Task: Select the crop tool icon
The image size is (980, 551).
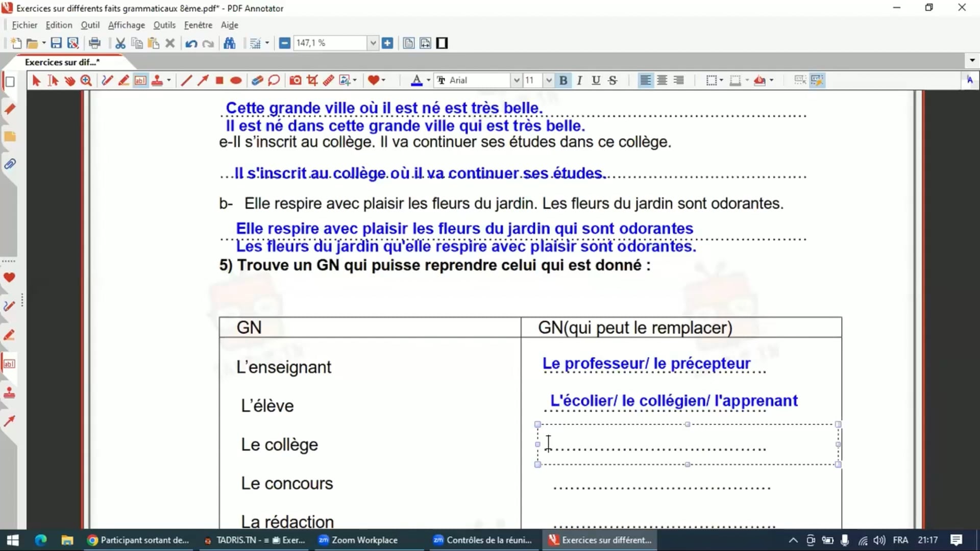Action: [312, 80]
